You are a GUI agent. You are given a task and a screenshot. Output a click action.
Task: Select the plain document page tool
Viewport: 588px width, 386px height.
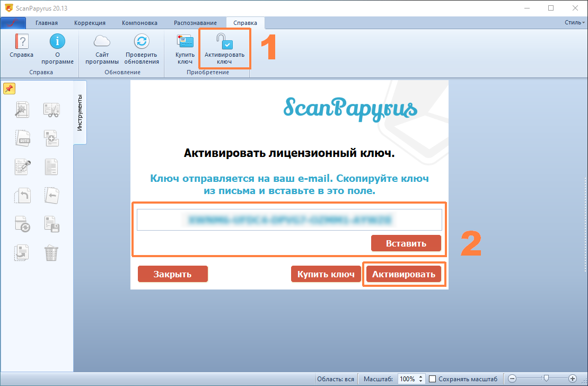[x=51, y=167]
